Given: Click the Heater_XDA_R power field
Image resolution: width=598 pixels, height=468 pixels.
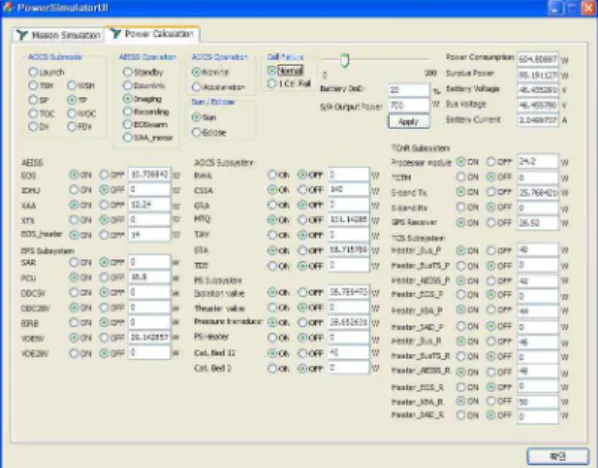Looking at the screenshot, I should click(x=538, y=401).
